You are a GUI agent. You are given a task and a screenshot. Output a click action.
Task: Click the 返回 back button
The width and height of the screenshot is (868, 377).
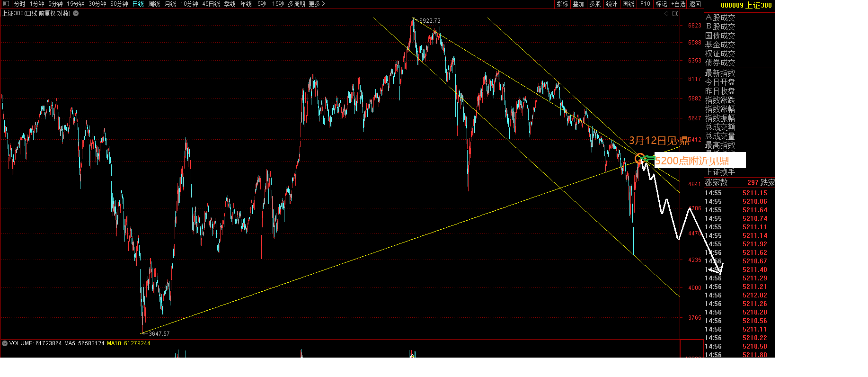click(x=695, y=4)
